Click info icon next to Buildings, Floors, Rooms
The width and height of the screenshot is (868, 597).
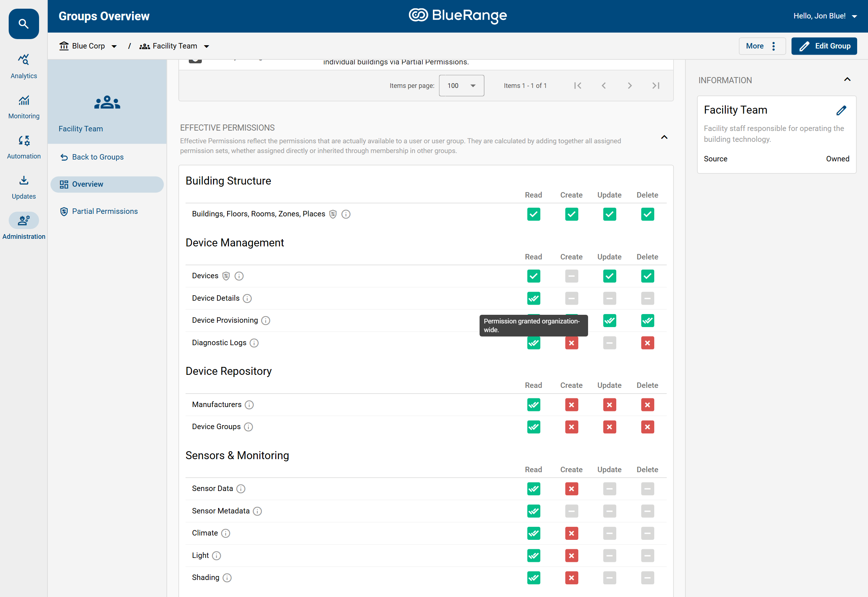tap(346, 214)
